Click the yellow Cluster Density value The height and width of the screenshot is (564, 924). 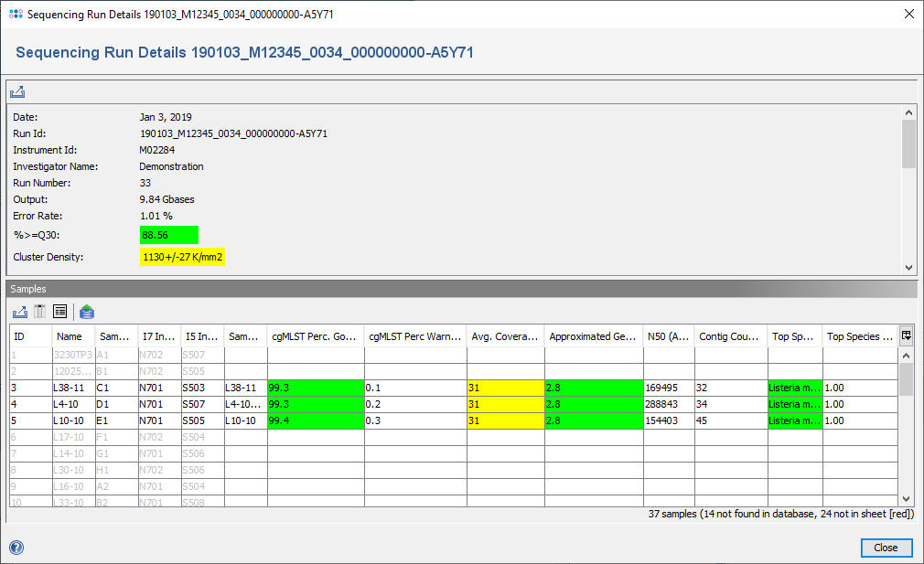click(182, 257)
